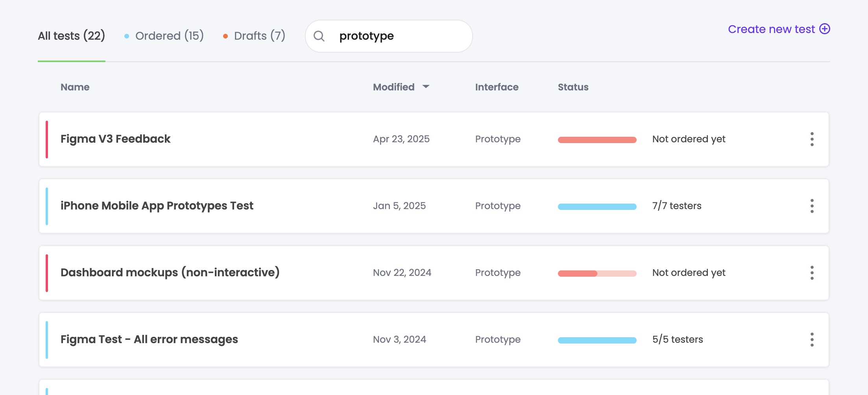The height and width of the screenshot is (395, 868).
Task: Click the Interface column header
Action: click(497, 87)
